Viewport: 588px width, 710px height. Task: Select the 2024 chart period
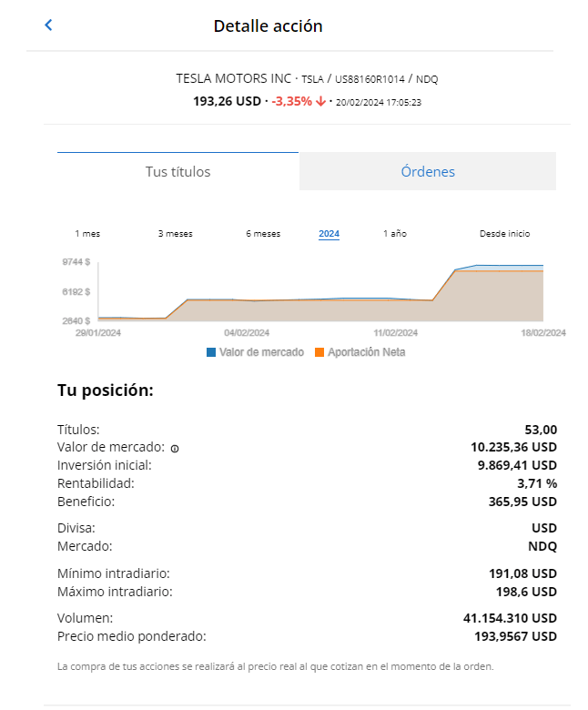tap(329, 234)
